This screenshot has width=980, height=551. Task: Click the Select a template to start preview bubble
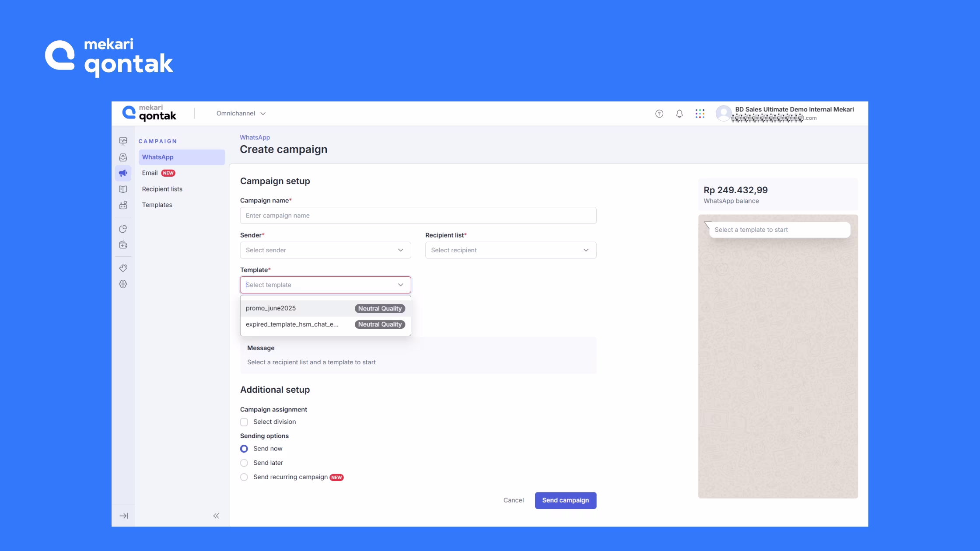(780, 230)
